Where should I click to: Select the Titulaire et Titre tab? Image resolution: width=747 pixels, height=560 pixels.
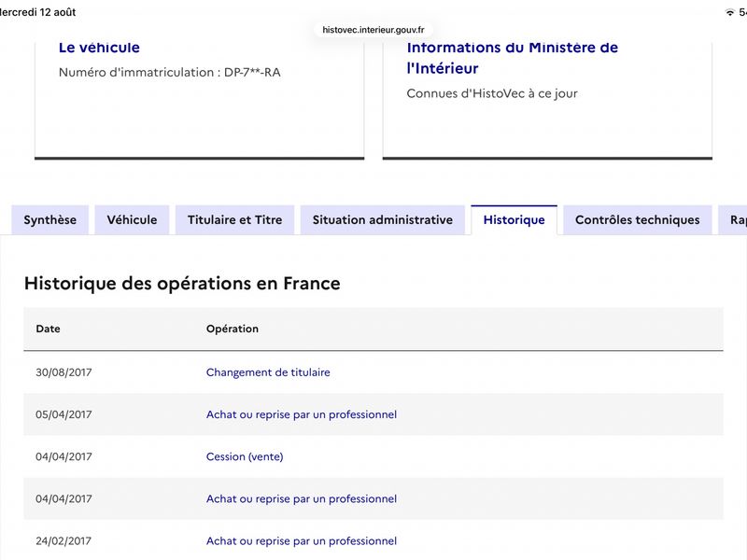click(x=235, y=220)
